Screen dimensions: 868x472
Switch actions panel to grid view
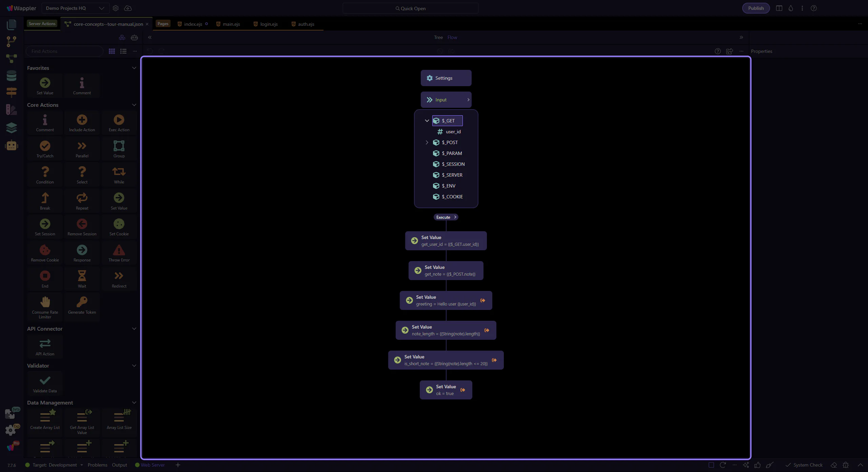112,51
